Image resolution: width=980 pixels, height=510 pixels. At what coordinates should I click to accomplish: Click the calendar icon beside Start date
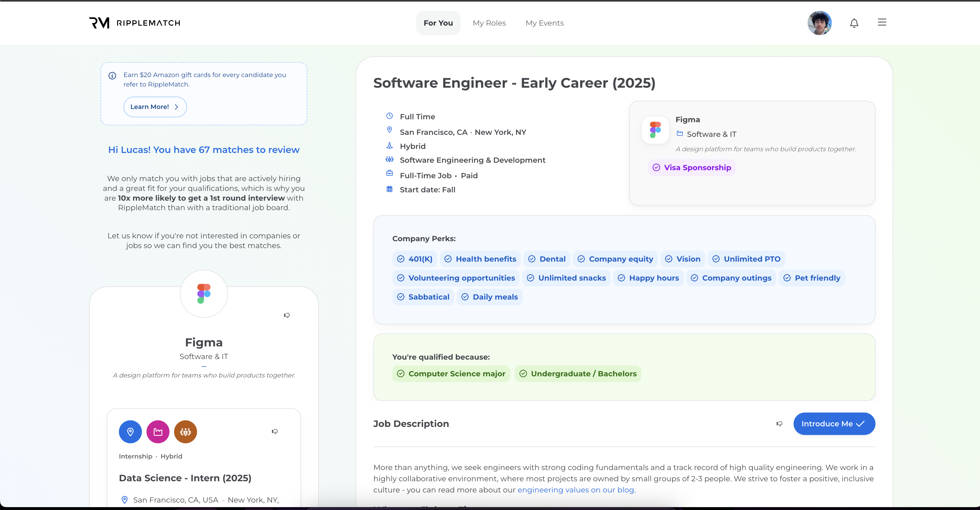coord(389,189)
